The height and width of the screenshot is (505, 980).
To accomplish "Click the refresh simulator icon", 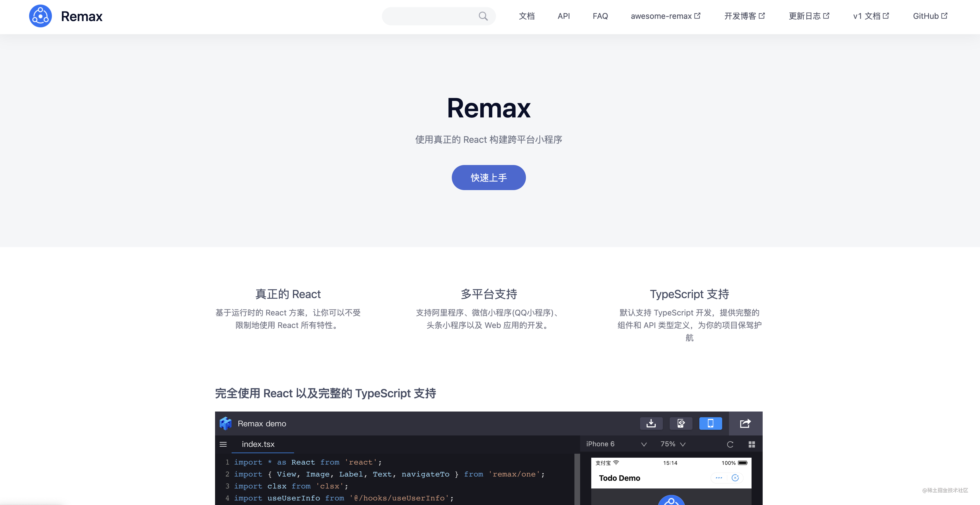I will [x=730, y=444].
